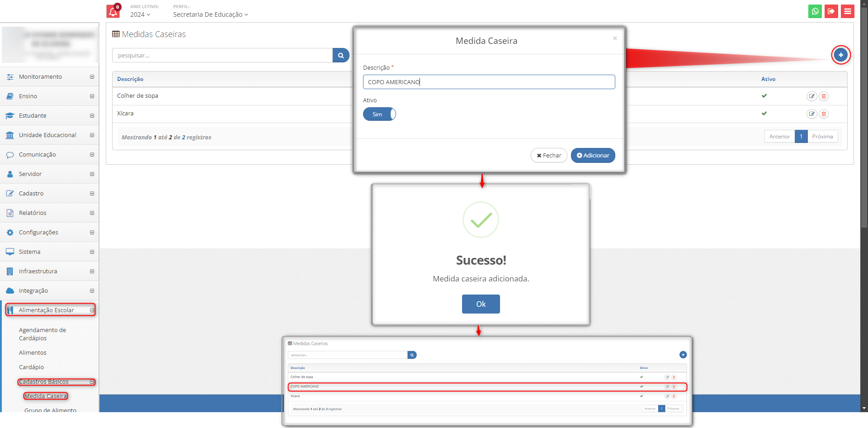Click the Configurações gear icon
Viewport: 868px width, 428px height.
[10, 233]
